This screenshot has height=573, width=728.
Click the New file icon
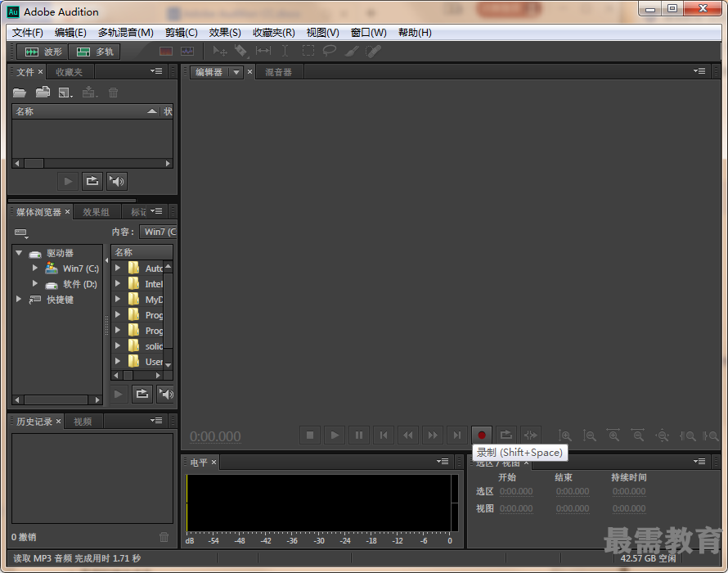tap(65, 92)
